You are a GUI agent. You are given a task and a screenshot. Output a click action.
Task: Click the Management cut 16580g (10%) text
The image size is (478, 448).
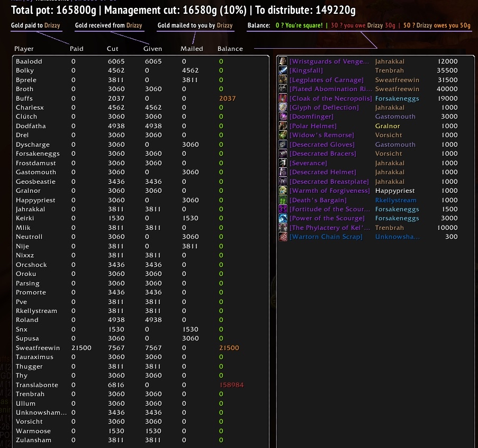tap(175, 10)
